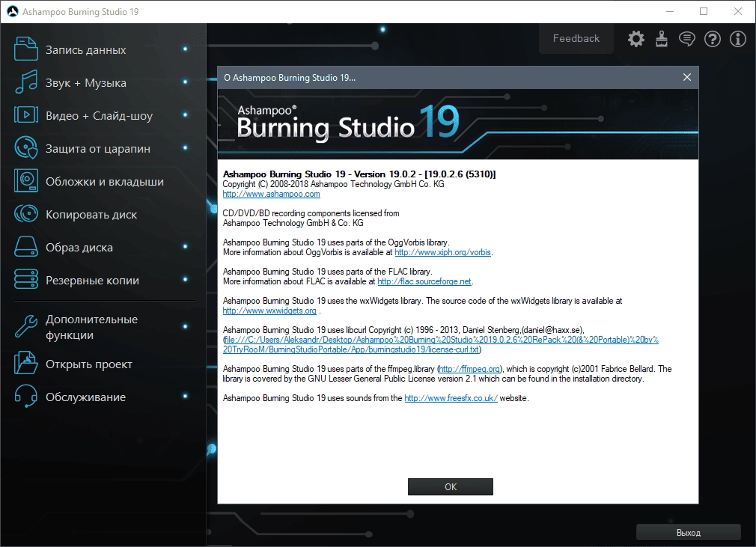Viewport: 756px width, 547px height.
Task: Open the ffmpeg.org link
Action: pos(469,369)
